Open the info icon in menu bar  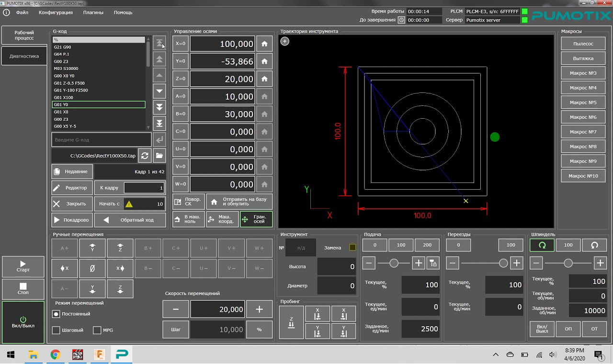(6, 12)
